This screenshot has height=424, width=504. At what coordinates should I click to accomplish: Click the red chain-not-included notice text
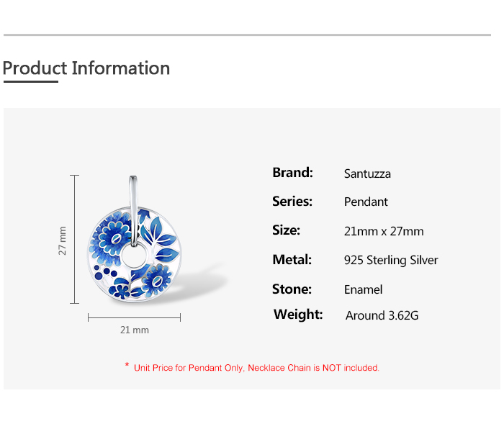click(256, 368)
